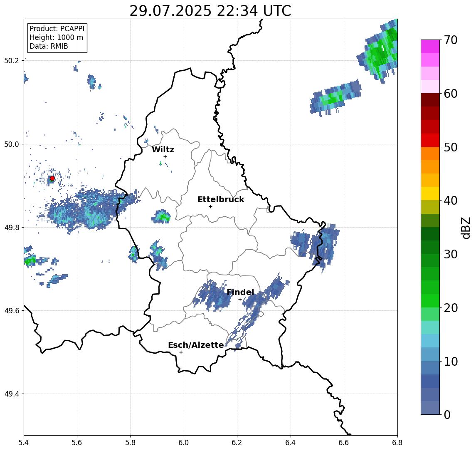The width and height of the screenshot is (476, 451).
Task: Click the colorbar tick label 30
Action: click(451, 254)
